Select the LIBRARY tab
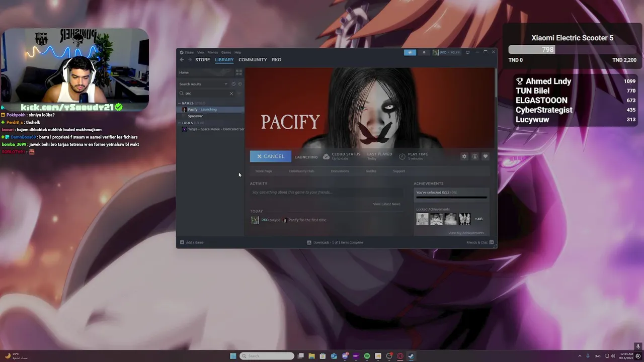The height and width of the screenshot is (362, 644). click(224, 60)
